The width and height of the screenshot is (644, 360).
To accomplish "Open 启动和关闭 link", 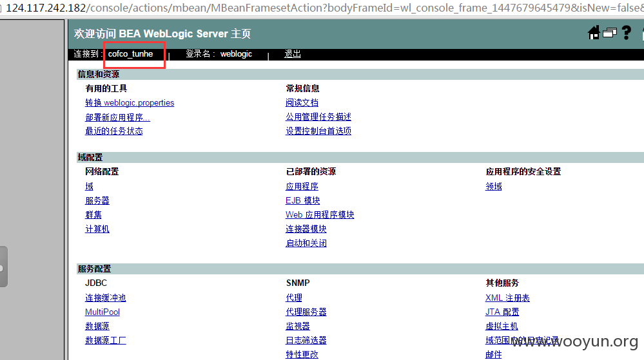I will pos(306,243).
